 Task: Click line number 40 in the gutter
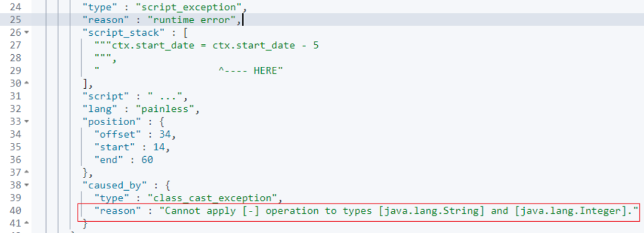coord(15,210)
